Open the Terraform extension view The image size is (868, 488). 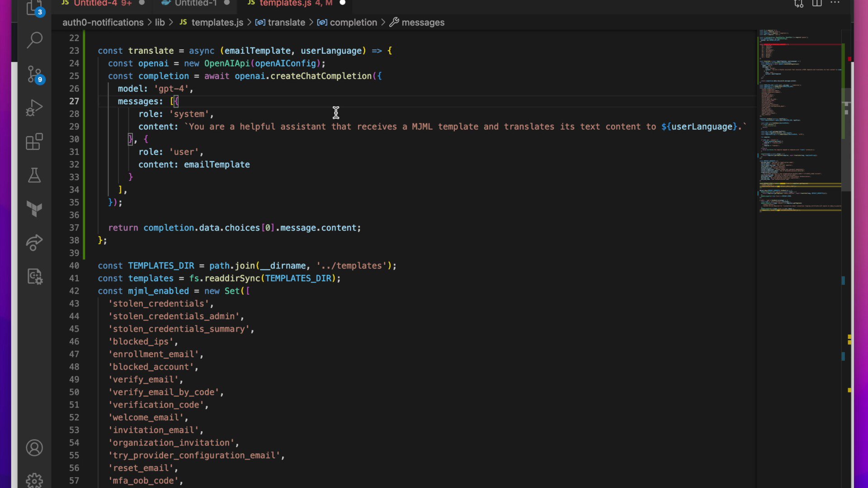click(34, 209)
